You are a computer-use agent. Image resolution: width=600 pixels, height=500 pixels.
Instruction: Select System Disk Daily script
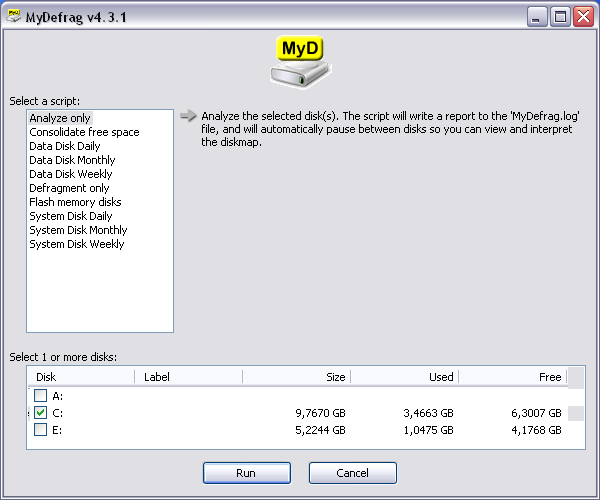71,216
